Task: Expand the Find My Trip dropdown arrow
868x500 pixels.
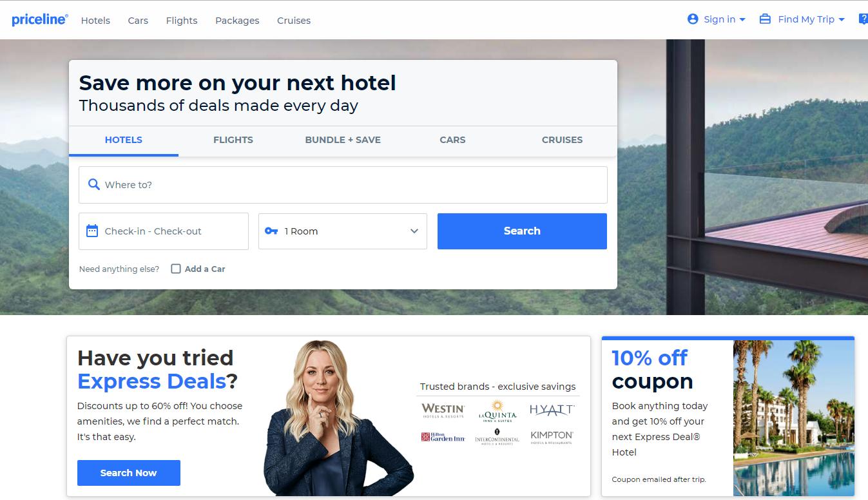Action: pyautogui.click(x=842, y=20)
